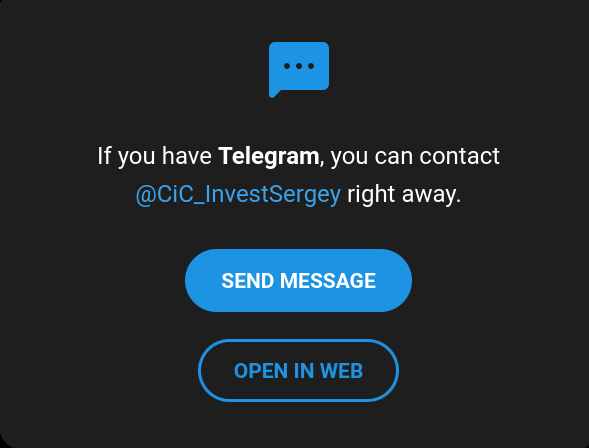
Task: Click the bold Telegram word
Action: coord(269,156)
